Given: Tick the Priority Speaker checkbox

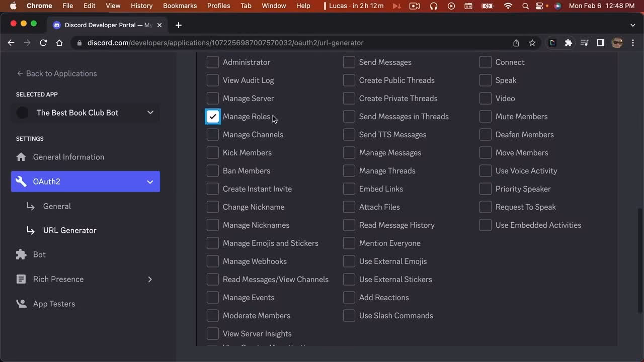Looking at the screenshot, I should [x=486, y=189].
